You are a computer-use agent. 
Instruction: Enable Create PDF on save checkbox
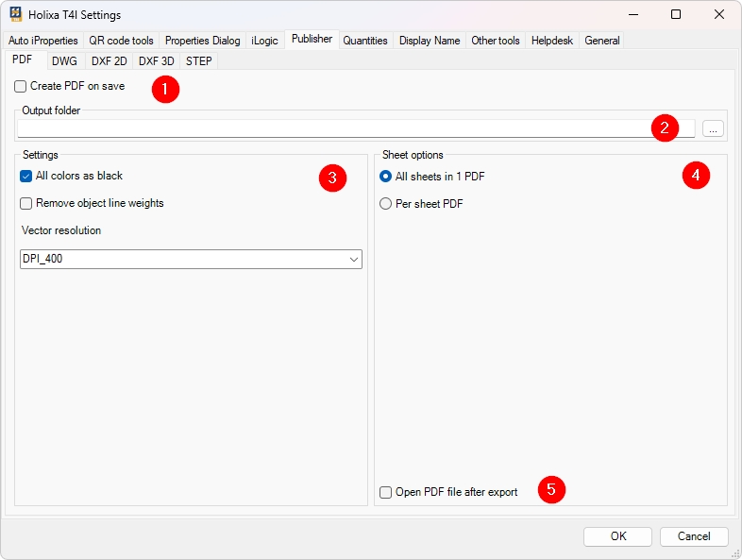coord(21,86)
